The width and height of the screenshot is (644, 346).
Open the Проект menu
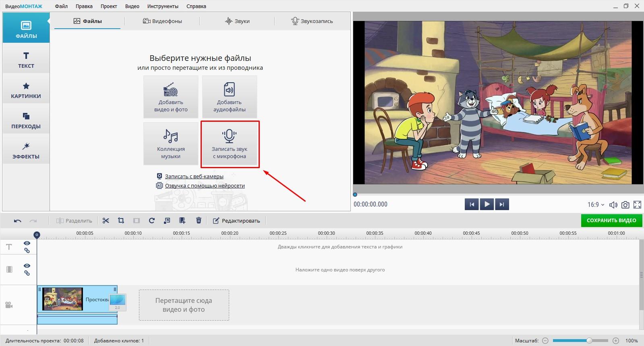coord(109,6)
